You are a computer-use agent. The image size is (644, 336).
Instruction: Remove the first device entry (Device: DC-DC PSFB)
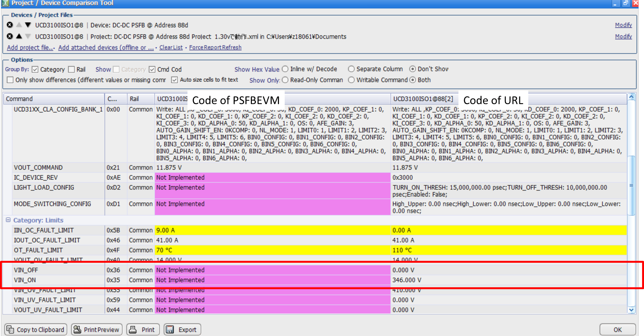click(x=10, y=25)
